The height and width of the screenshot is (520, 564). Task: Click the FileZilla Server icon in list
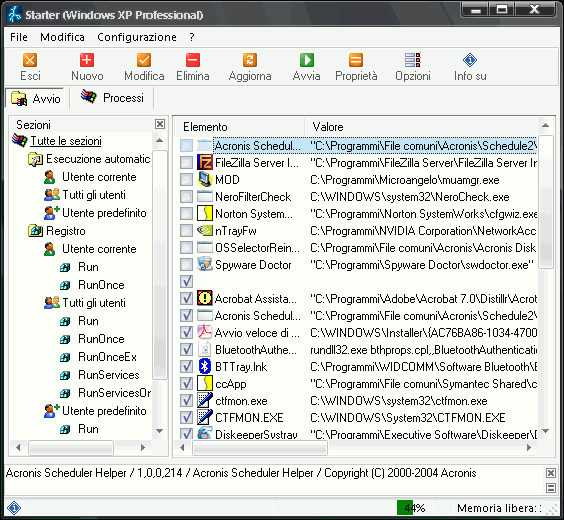205,163
